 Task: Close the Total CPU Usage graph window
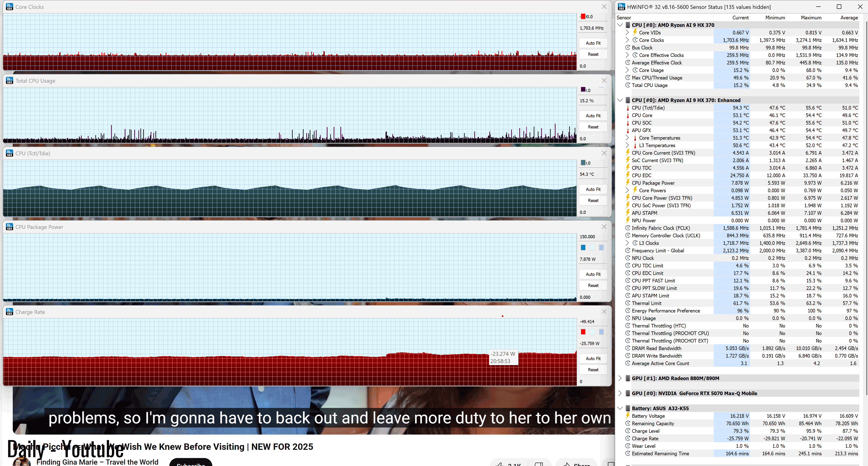pos(604,80)
